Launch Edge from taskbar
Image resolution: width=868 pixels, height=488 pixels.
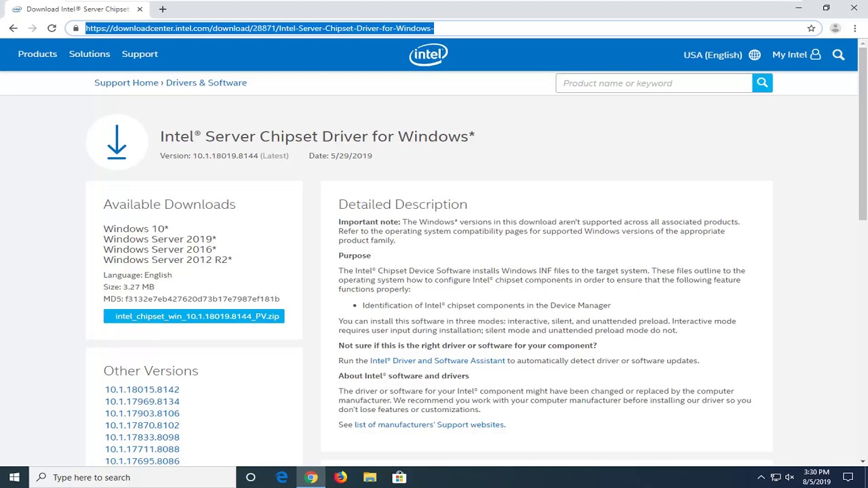click(281, 477)
